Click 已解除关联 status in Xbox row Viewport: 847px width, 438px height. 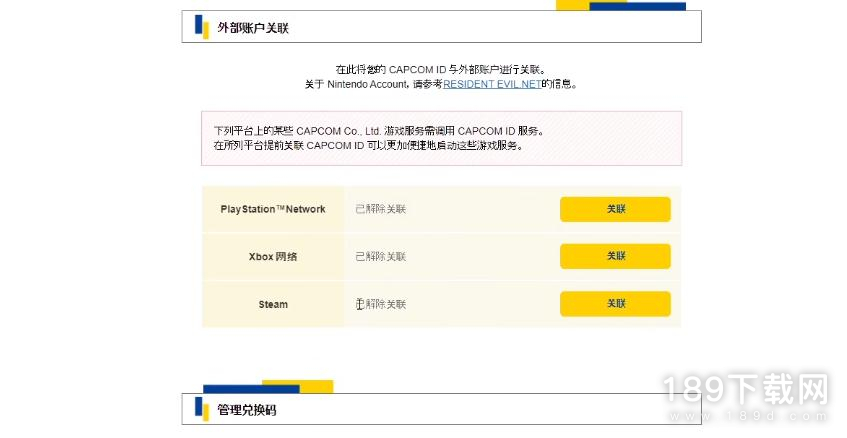[381, 257]
